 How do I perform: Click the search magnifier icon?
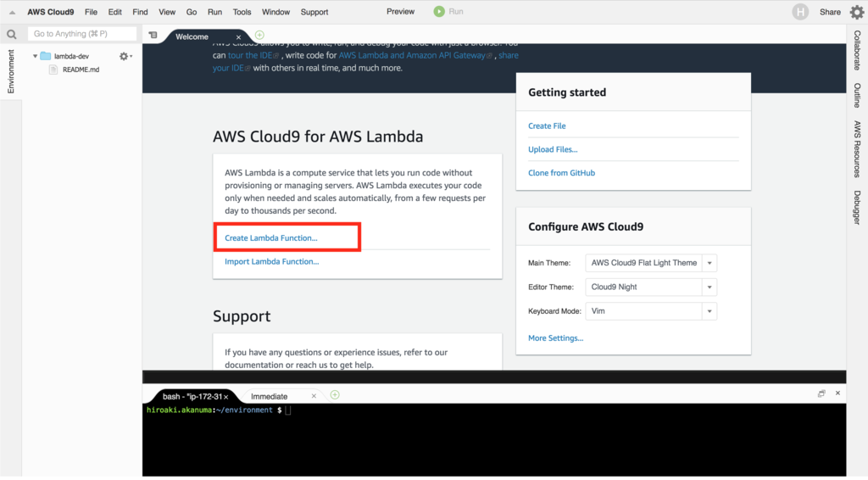11,34
